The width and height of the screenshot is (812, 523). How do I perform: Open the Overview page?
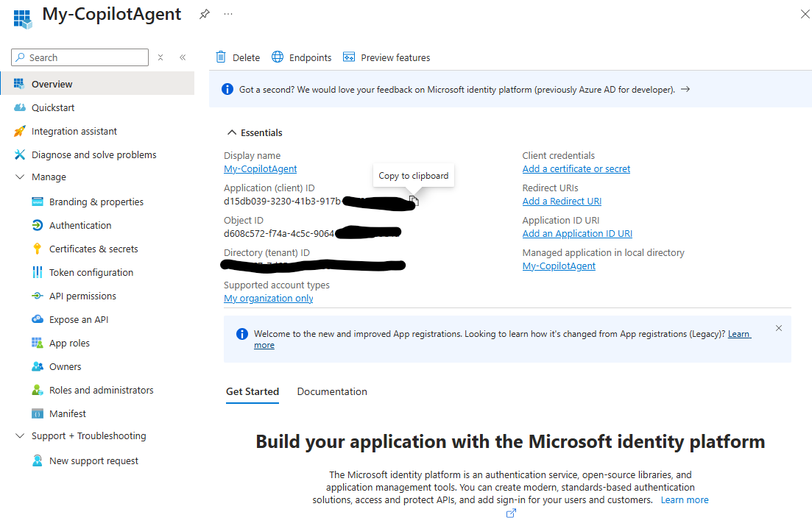click(x=97, y=84)
